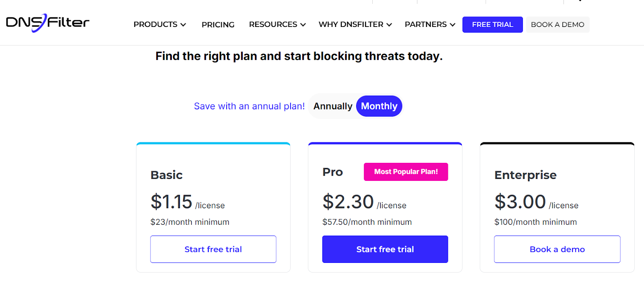
Task: Click the DNSFilter logo
Action: click(x=47, y=23)
